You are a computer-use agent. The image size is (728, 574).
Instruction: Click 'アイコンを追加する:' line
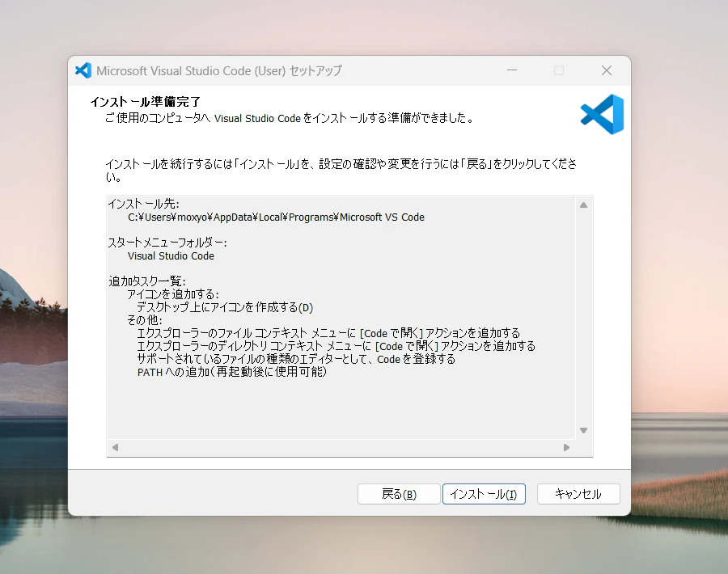(x=173, y=294)
